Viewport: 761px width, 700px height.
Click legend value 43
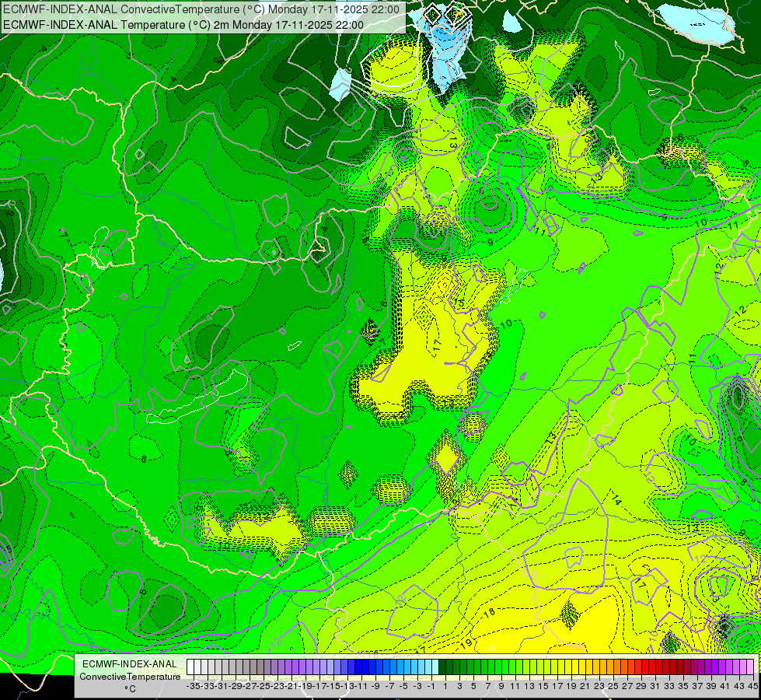pos(739,687)
